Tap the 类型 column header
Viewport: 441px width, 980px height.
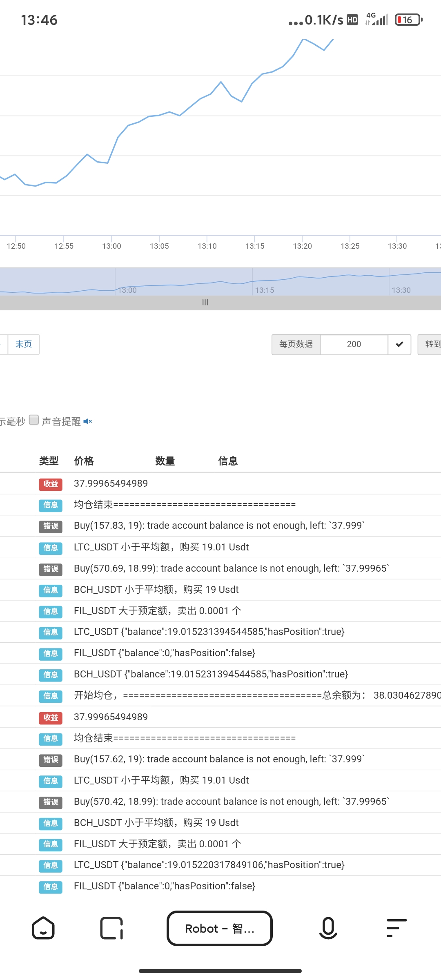point(49,461)
